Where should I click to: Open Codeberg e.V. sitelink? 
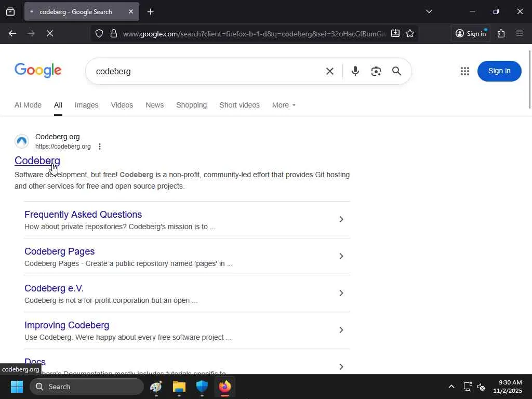pyautogui.click(x=54, y=288)
